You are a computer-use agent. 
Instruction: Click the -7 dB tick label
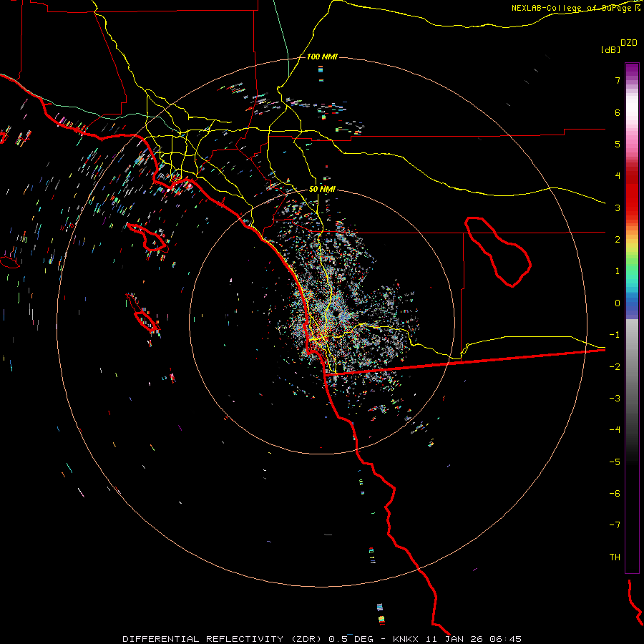coord(615,525)
